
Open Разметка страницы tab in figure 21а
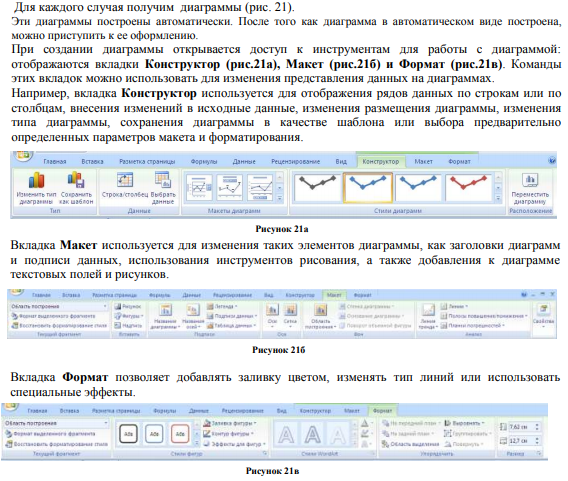(x=147, y=162)
